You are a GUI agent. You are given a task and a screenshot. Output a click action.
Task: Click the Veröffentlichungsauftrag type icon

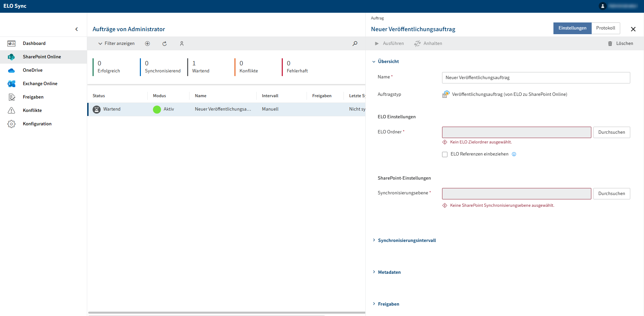pyautogui.click(x=446, y=94)
